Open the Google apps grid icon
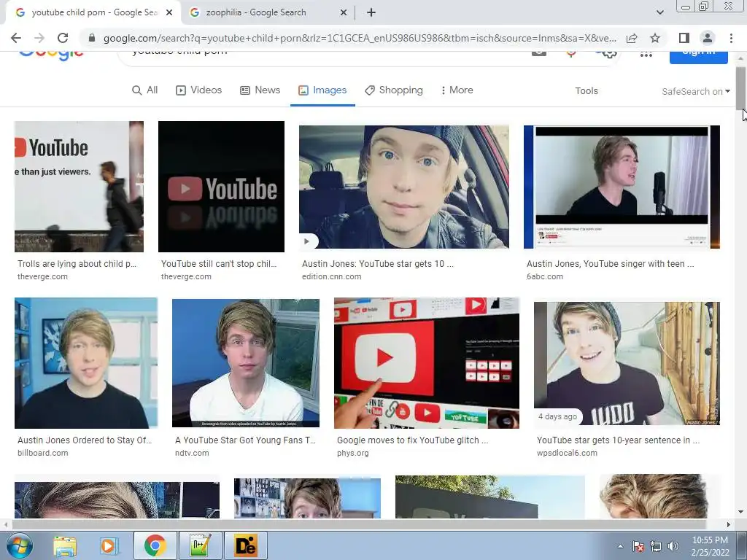Image resolution: width=747 pixels, height=560 pixels. 646,54
